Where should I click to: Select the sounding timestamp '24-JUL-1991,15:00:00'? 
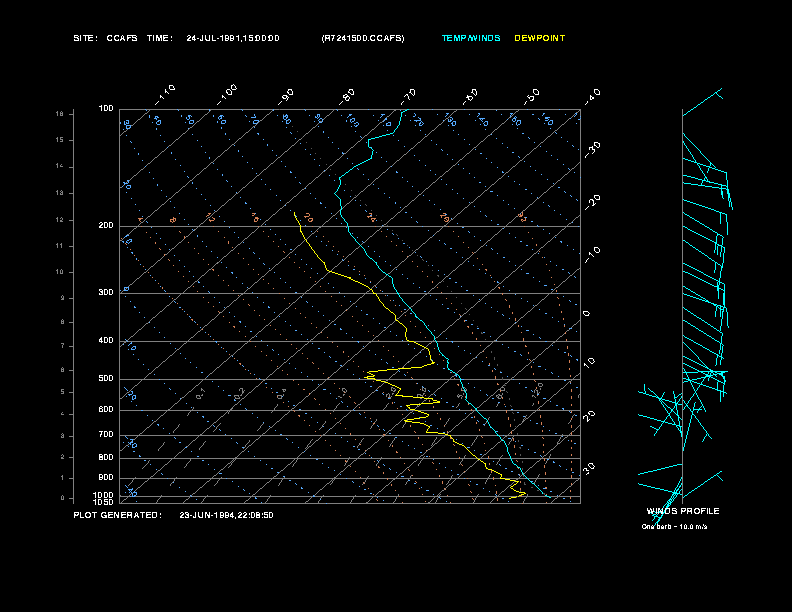[233, 38]
